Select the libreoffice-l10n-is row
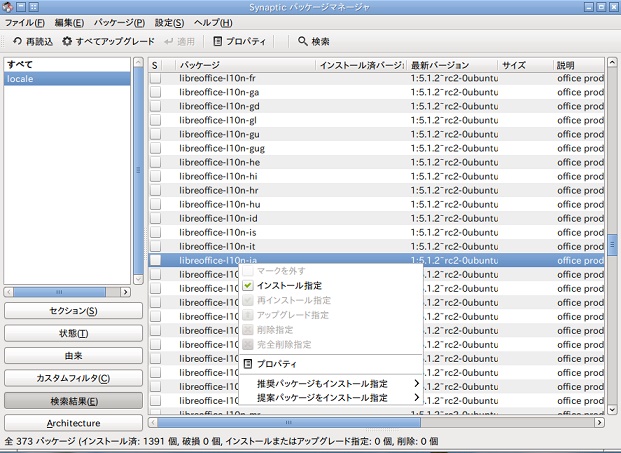Viewport: 621px width, 453px height. pyautogui.click(x=377, y=232)
